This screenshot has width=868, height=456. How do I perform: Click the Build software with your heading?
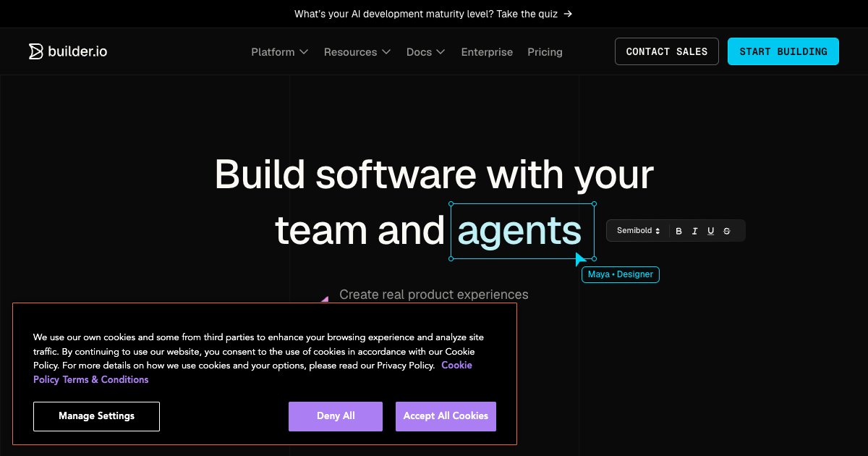pyautogui.click(x=434, y=174)
